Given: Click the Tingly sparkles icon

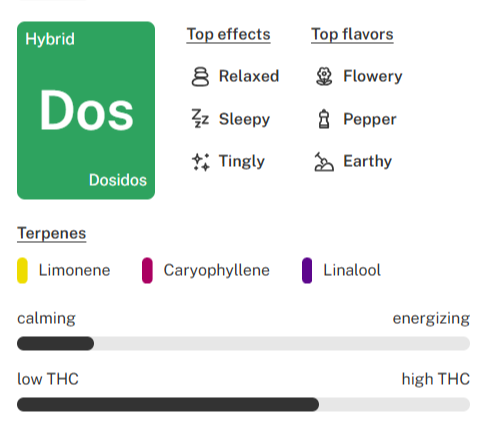Looking at the screenshot, I should [201, 162].
